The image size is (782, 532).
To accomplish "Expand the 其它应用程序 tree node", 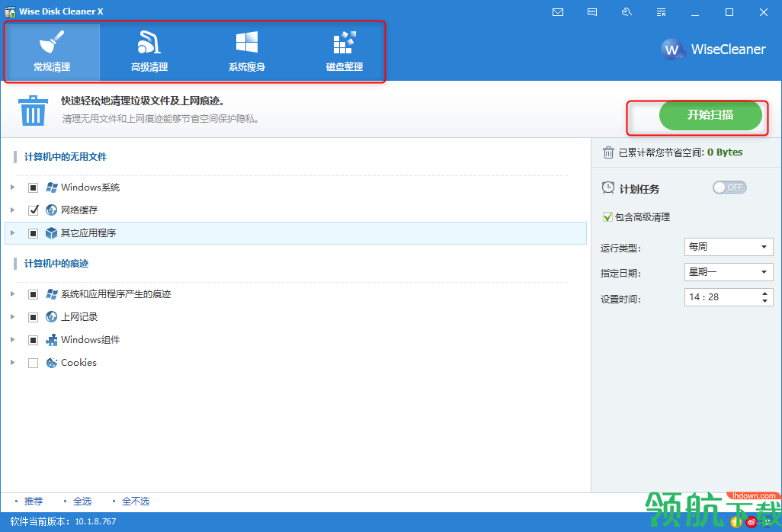I will 12,232.
